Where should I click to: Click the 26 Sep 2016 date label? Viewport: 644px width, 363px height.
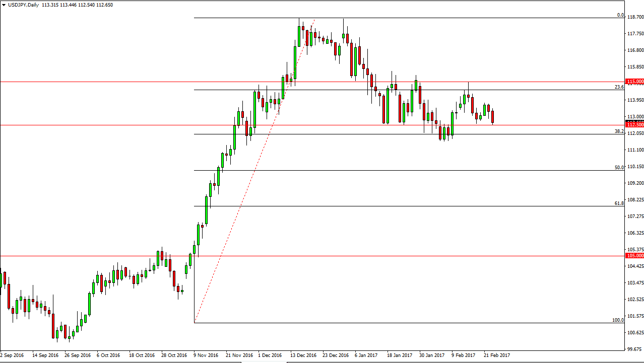[78, 355]
